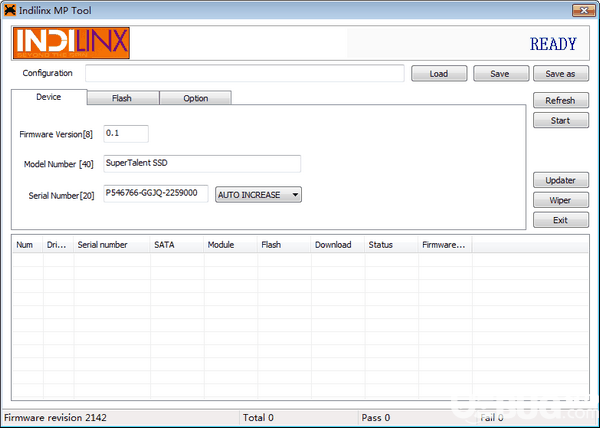Image resolution: width=600 pixels, height=428 pixels.
Task: Click the READY status text
Action: (553, 44)
